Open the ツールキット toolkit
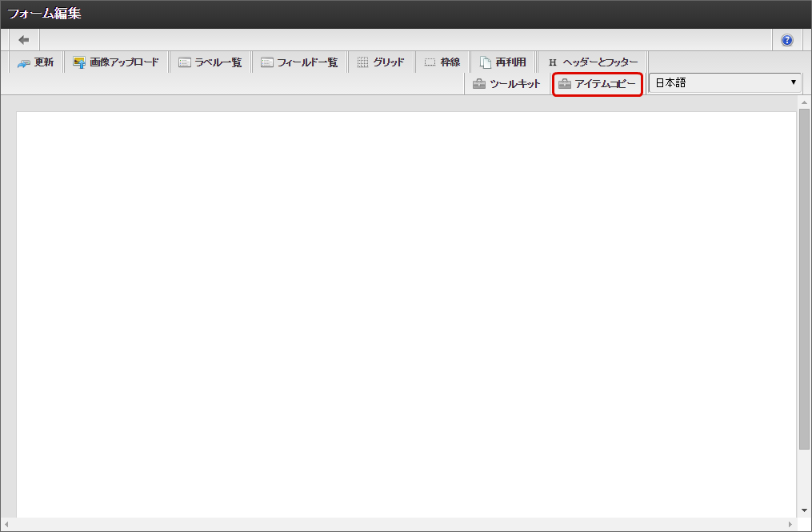Viewport: 812px width, 532px height. [x=507, y=84]
